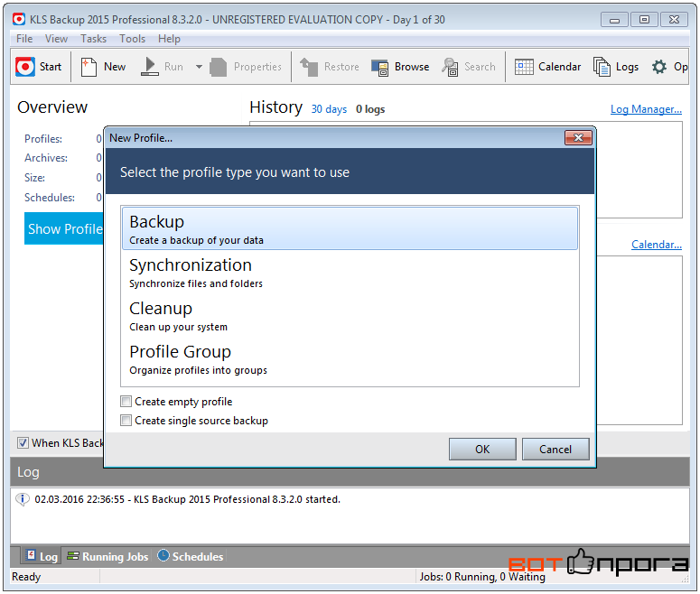Click the info icon in log entry
Viewport: 700px width, 594px height.
[23, 499]
